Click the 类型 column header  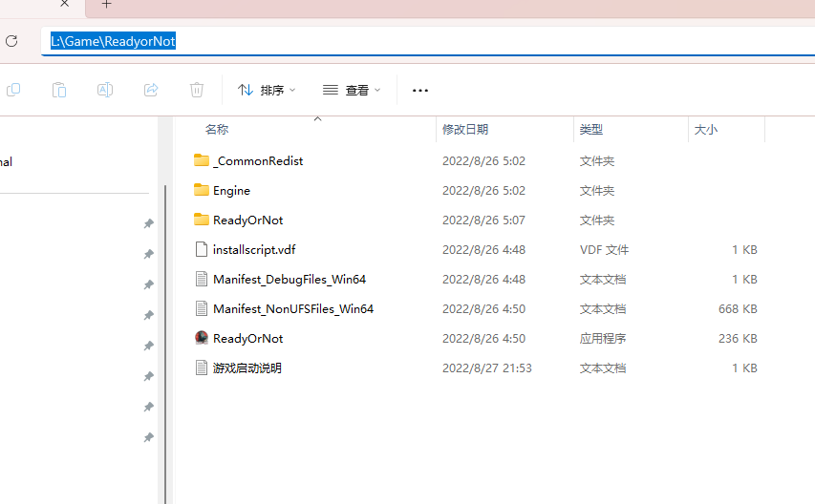[591, 130]
